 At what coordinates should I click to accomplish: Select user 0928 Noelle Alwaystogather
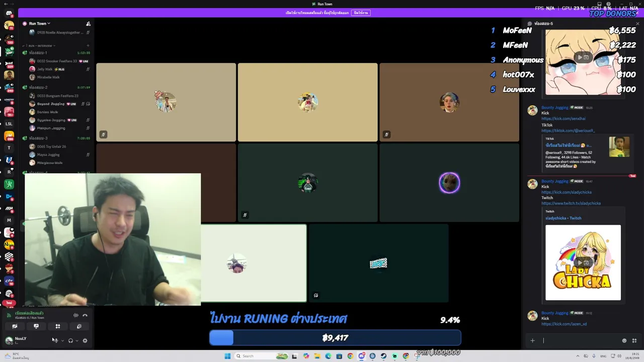(x=59, y=33)
